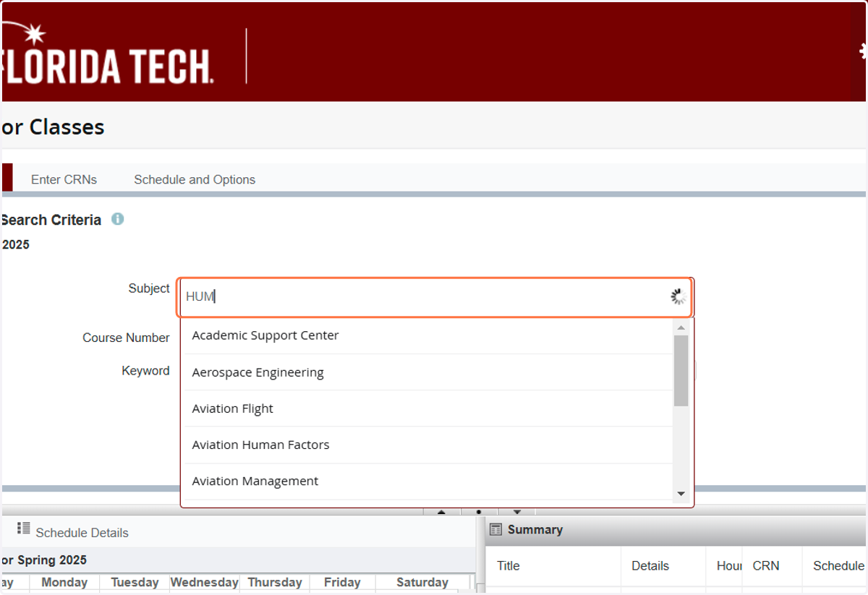
Task: Click the Wednesday column header
Action: pos(204,582)
